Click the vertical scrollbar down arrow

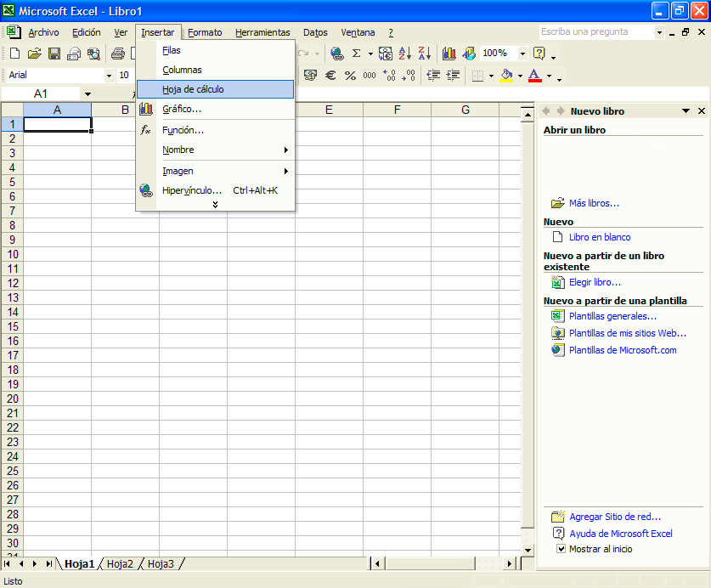pyautogui.click(x=528, y=551)
